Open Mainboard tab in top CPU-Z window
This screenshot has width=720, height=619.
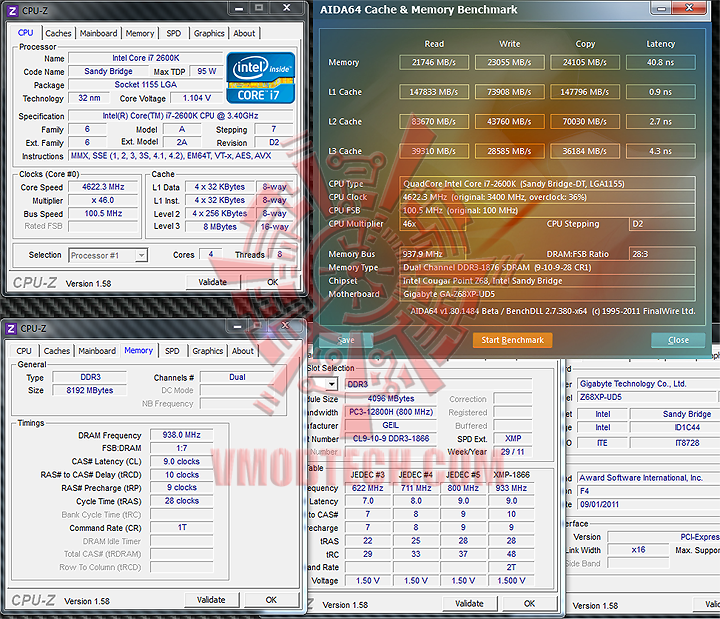[x=98, y=33]
